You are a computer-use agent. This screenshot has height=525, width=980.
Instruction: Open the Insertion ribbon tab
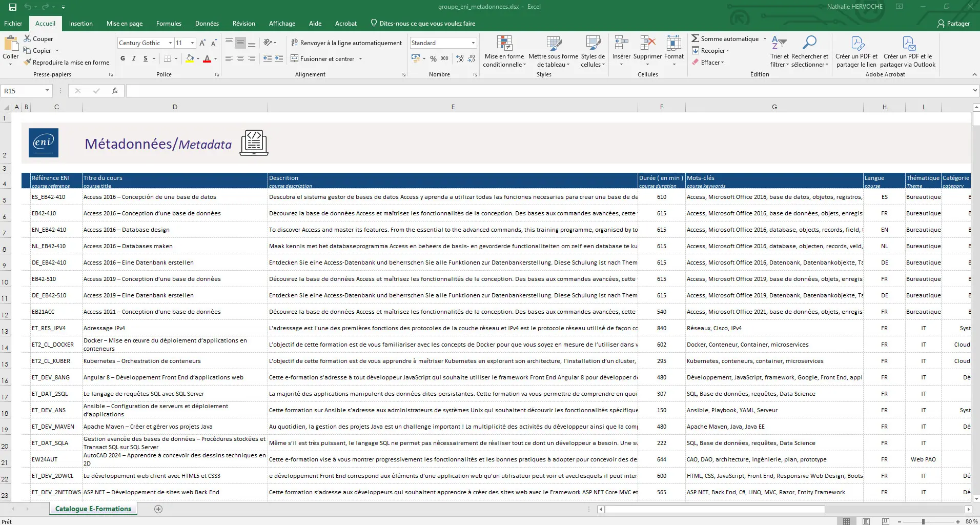pyautogui.click(x=81, y=24)
